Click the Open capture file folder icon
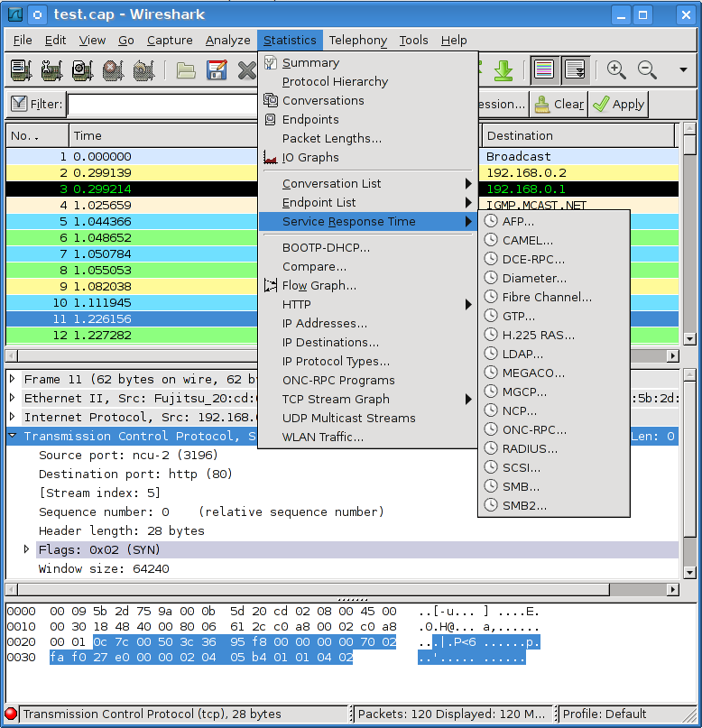Viewport: 702px width, 728px height. tap(186, 70)
